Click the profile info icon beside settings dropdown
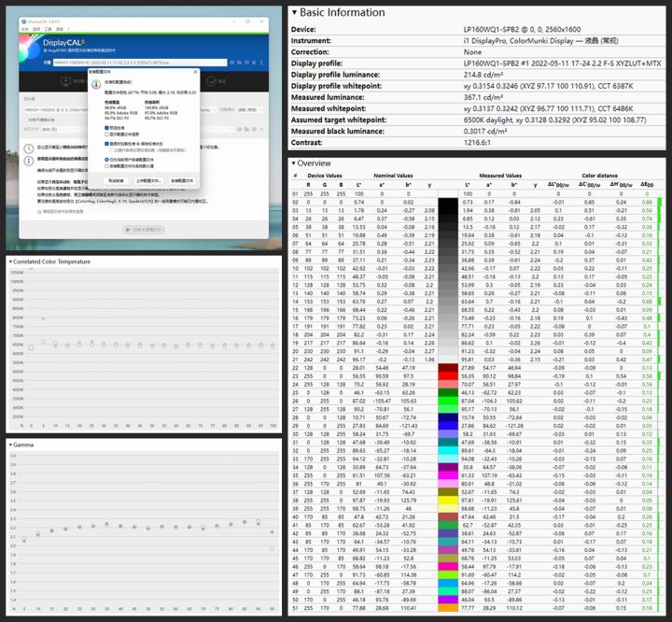Image resolution: width=672 pixels, height=622 pixels. coord(232,63)
